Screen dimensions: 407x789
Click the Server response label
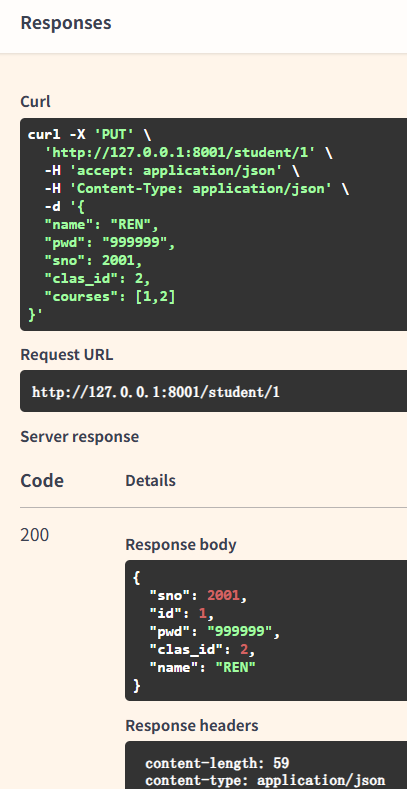[x=79, y=436]
